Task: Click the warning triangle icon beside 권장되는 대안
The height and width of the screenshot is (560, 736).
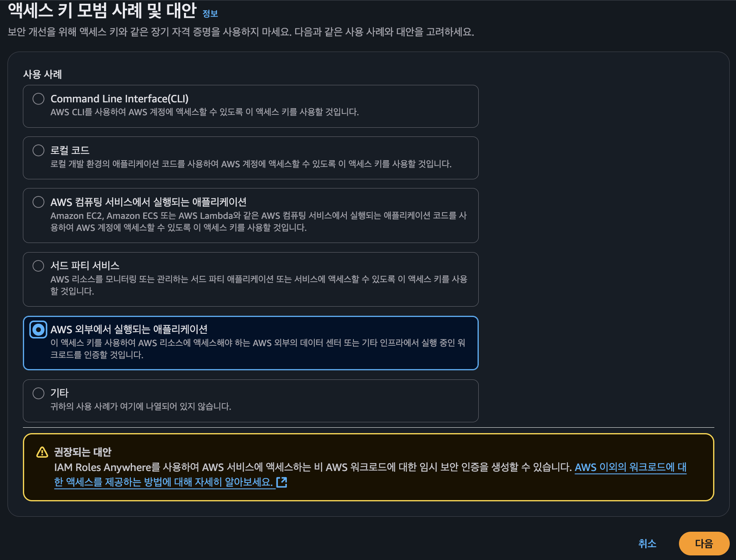Action: 42,452
